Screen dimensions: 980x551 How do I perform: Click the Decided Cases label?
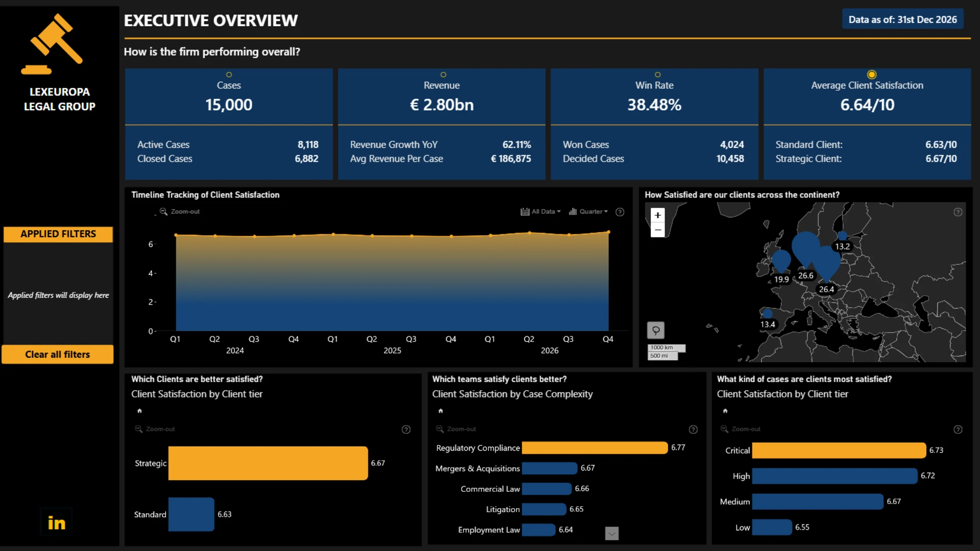point(594,159)
